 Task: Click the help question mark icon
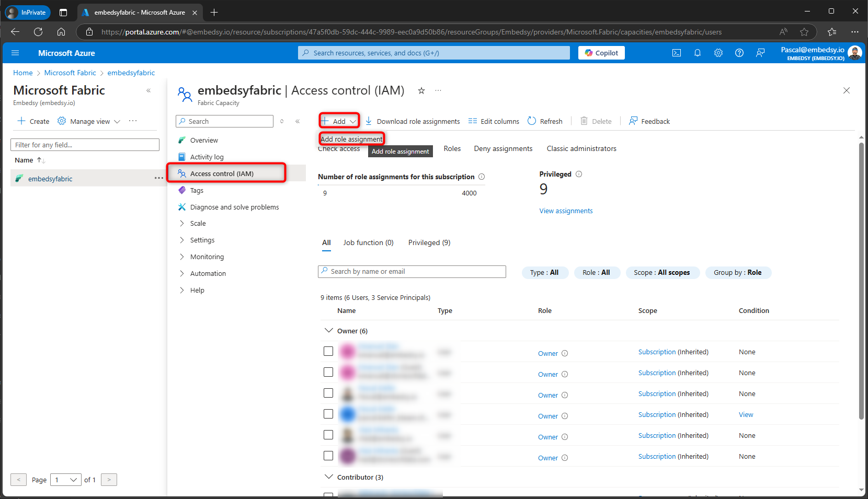[739, 53]
